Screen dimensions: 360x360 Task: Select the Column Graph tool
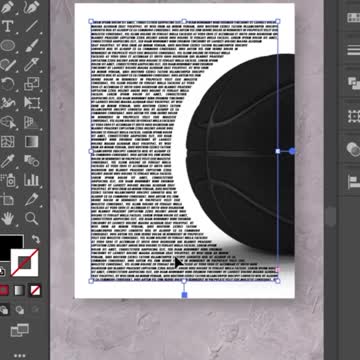[x=32, y=180]
